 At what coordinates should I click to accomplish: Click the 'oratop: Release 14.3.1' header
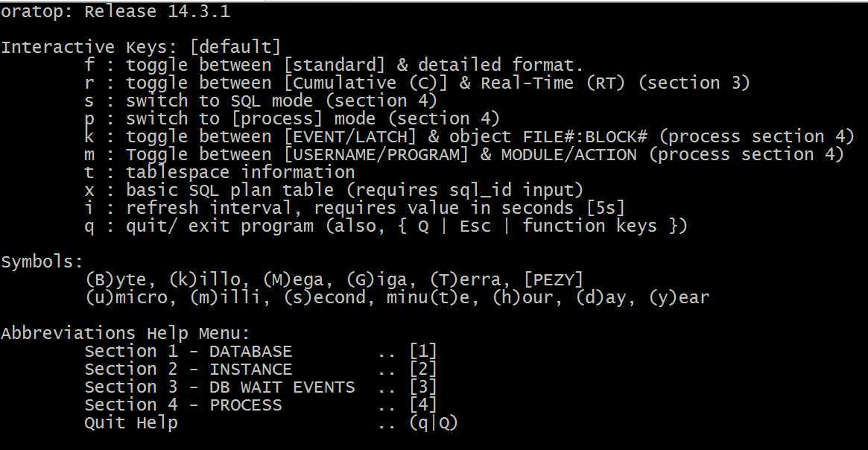click(115, 11)
